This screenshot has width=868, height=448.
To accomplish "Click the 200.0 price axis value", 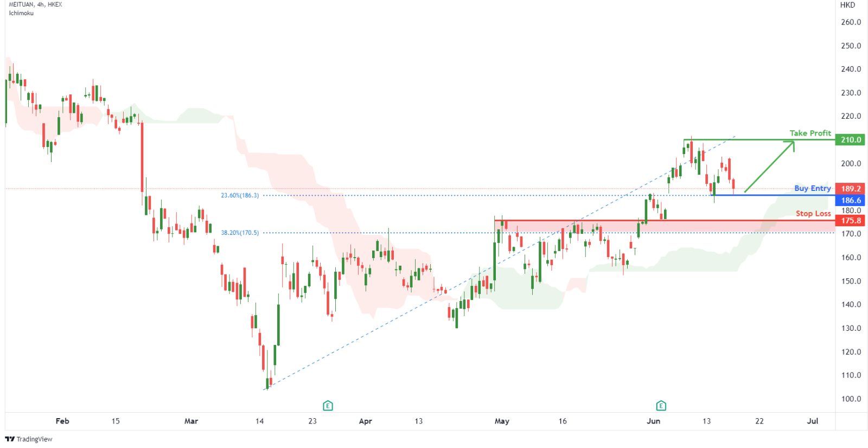I will (x=851, y=163).
